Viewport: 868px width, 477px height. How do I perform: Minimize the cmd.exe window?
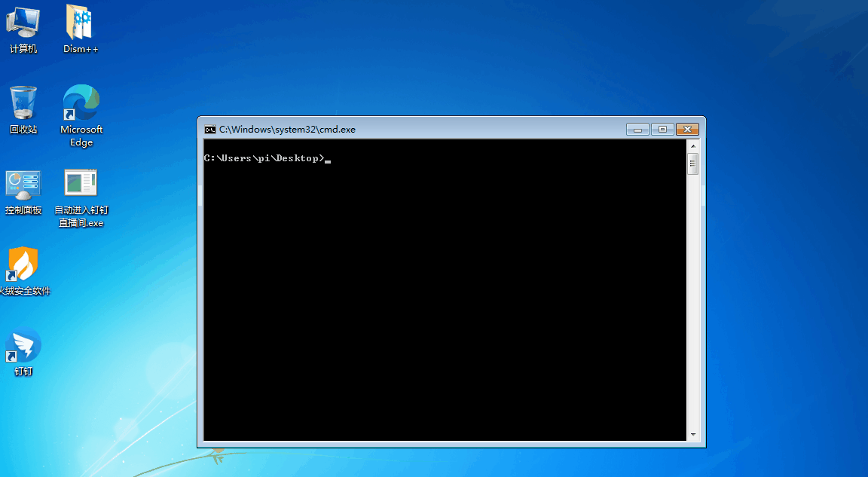point(637,130)
